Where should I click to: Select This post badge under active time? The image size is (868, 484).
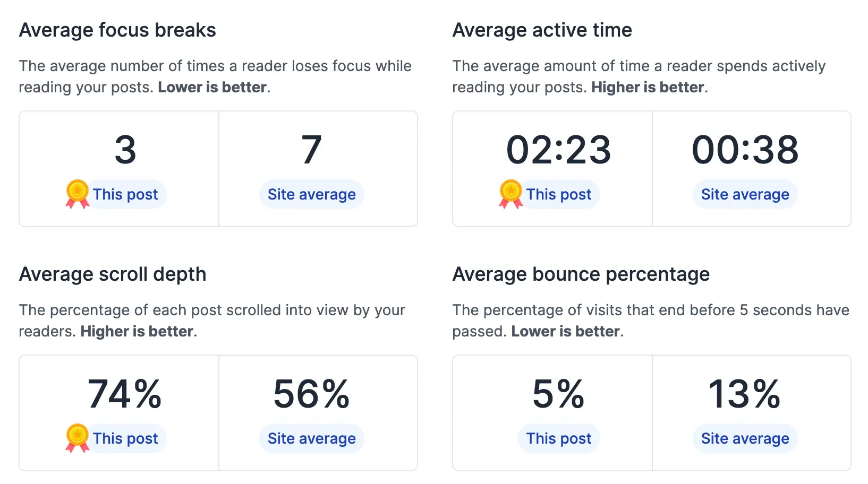[559, 194]
